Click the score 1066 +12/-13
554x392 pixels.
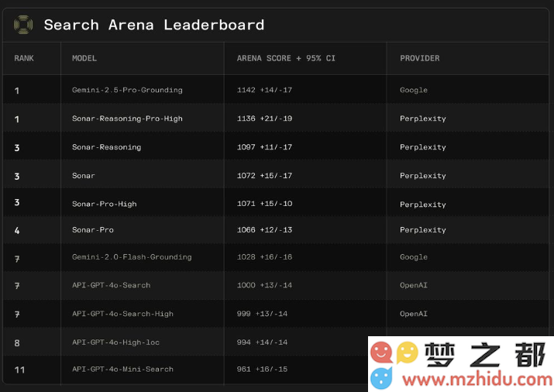pos(264,230)
